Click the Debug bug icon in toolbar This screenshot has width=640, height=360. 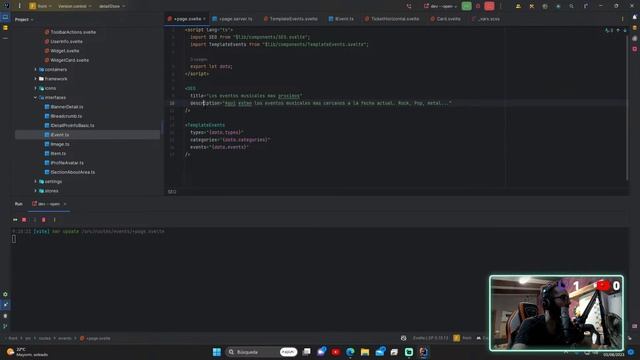click(x=478, y=6)
